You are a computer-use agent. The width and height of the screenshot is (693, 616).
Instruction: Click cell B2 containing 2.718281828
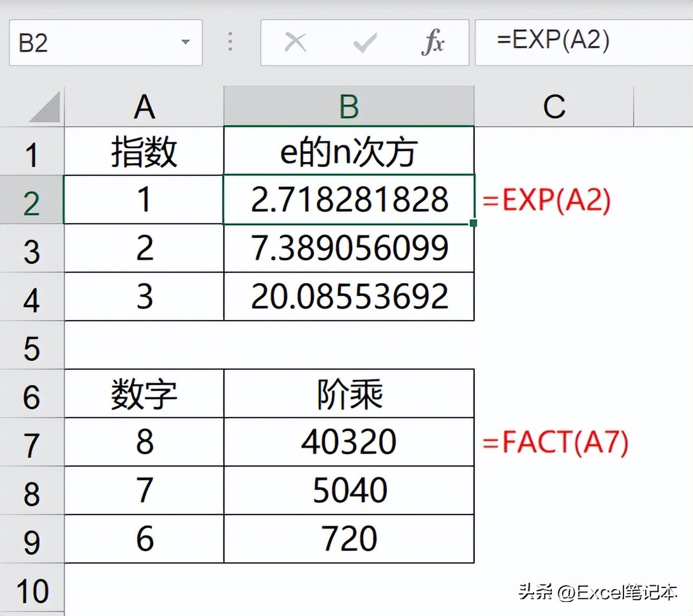tap(348, 200)
